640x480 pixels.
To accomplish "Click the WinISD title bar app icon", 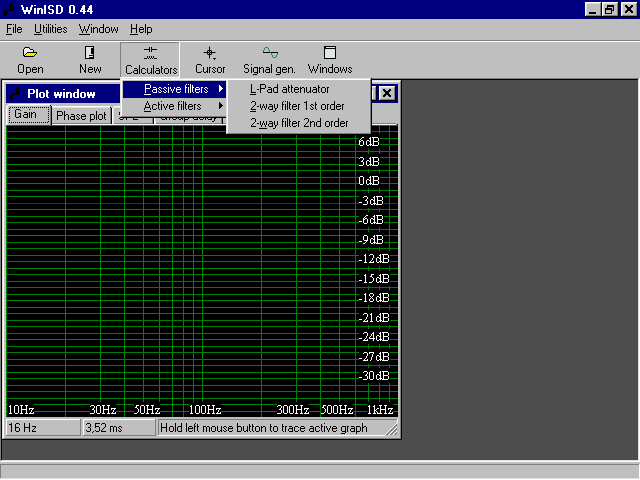I will pos(9,9).
